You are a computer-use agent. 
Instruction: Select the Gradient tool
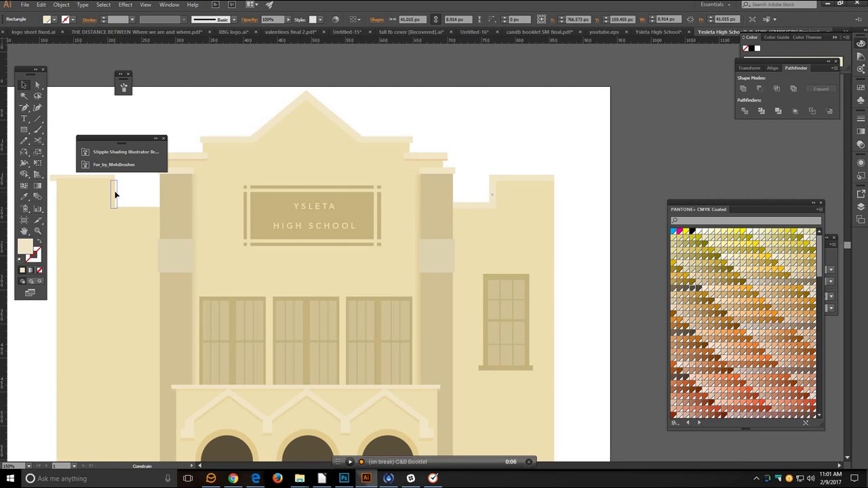(x=38, y=186)
